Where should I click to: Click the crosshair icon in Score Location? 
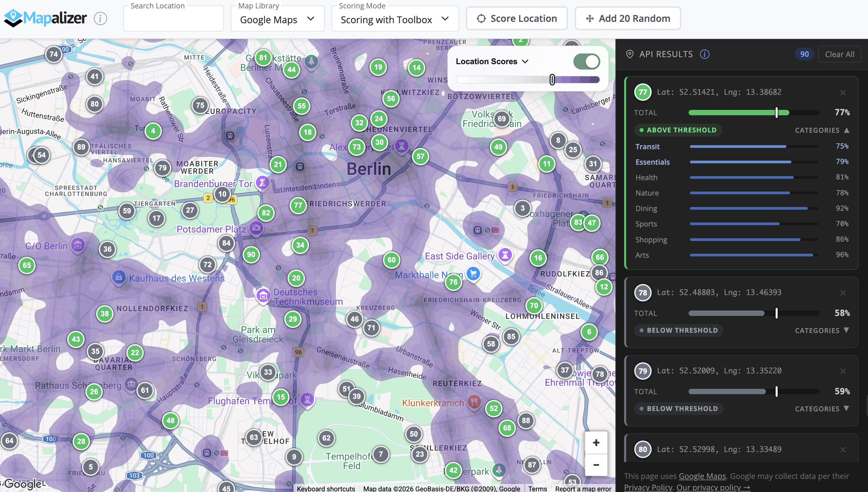(x=481, y=18)
